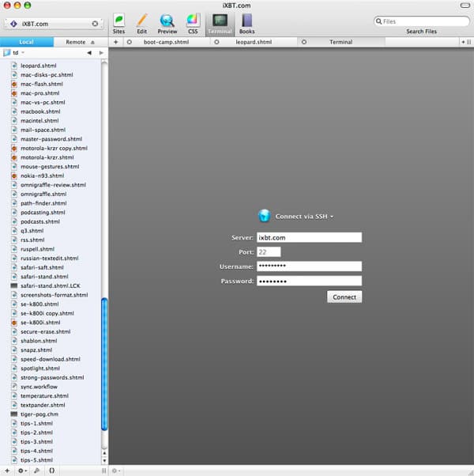
Task: Select secure-erase.shtml file
Action: (x=46, y=331)
